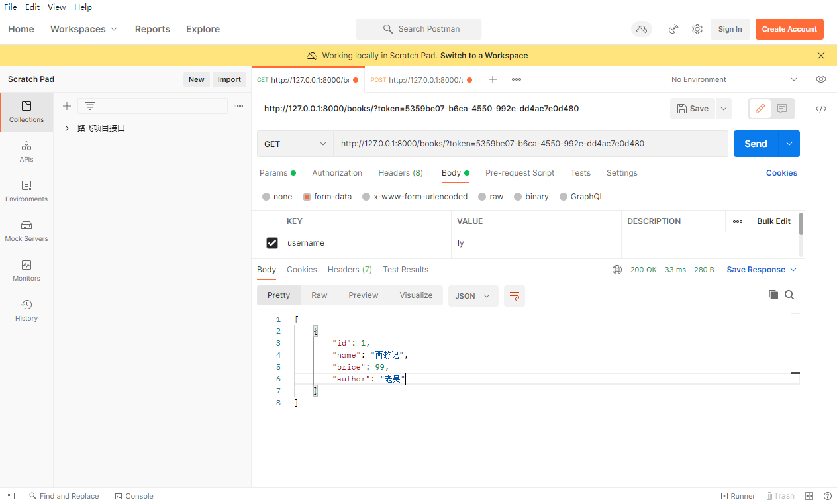Select the form-data body type
The image size is (837, 504).
click(x=307, y=197)
